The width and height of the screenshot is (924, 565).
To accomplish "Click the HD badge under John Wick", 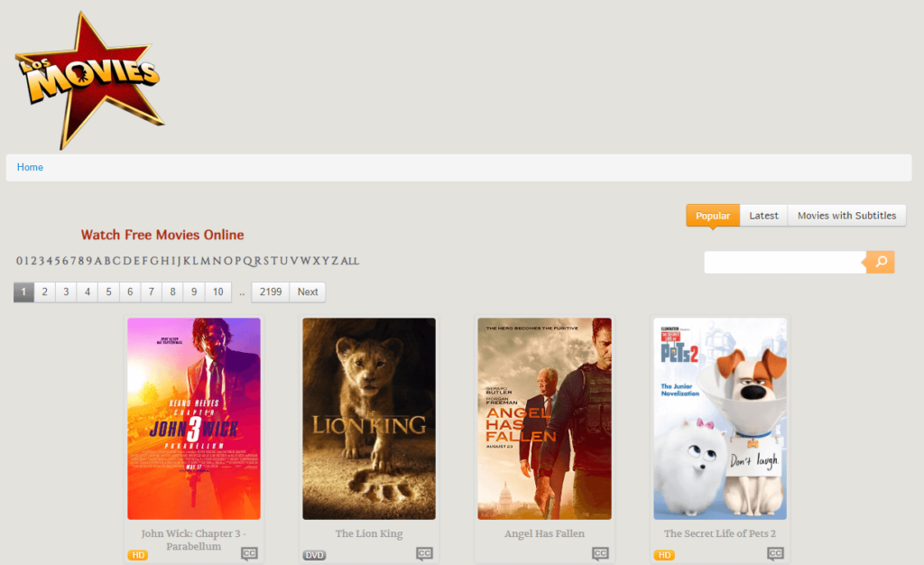I will [137, 555].
